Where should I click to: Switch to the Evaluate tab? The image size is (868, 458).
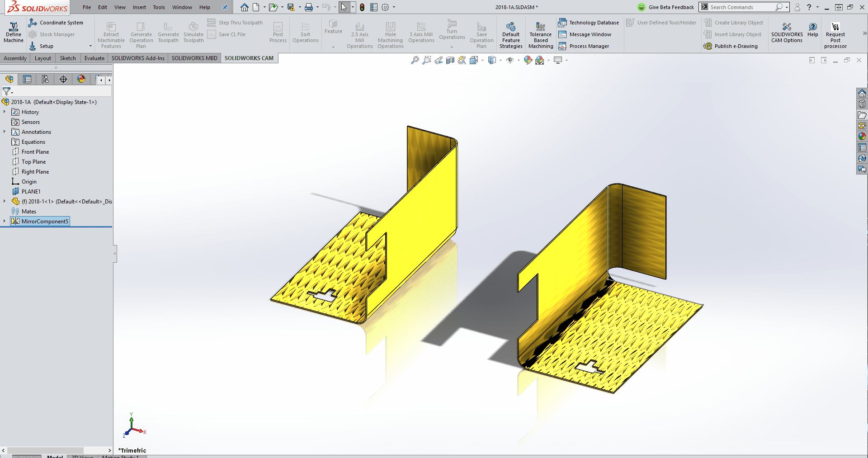tap(94, 58)
